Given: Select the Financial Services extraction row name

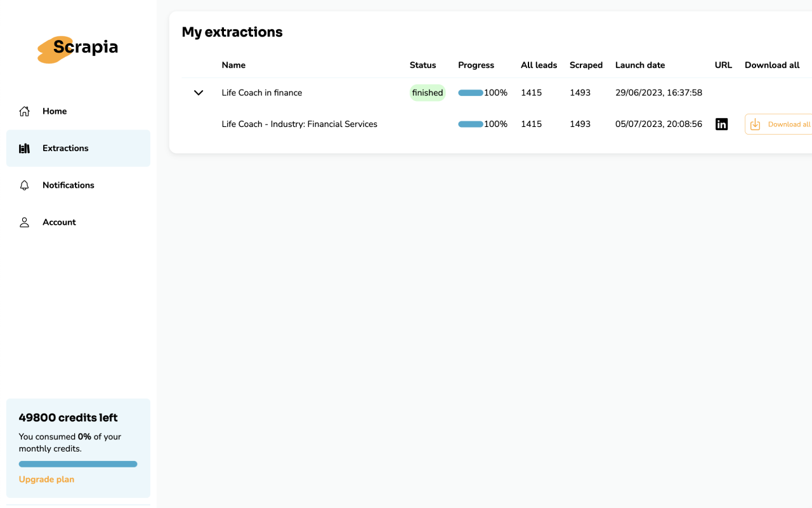Looking at the screenshot, I should (299, 124).
